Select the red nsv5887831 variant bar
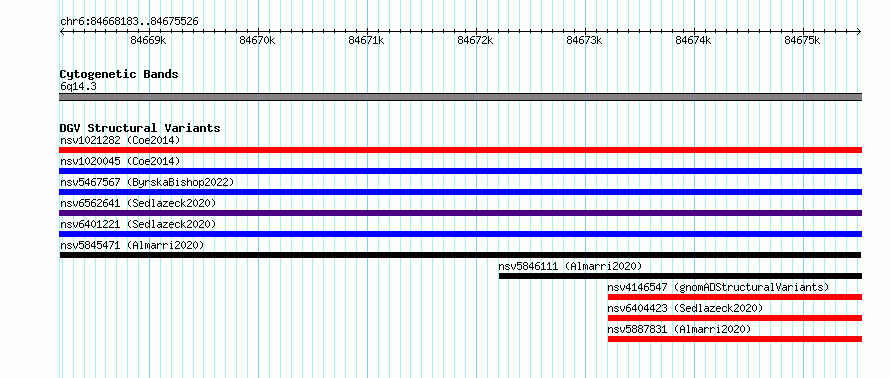This screenshot has height=378, width=890. pos(735,339)
